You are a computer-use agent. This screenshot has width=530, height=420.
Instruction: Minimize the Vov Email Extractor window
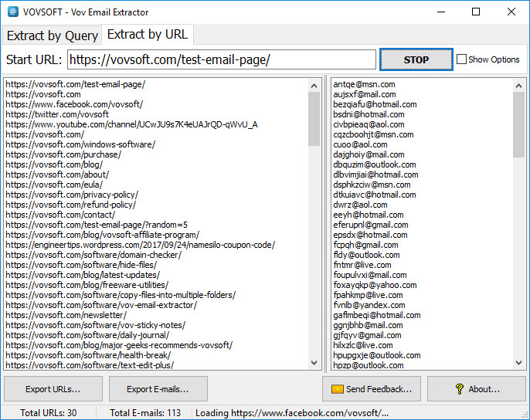tap(441, 12)
